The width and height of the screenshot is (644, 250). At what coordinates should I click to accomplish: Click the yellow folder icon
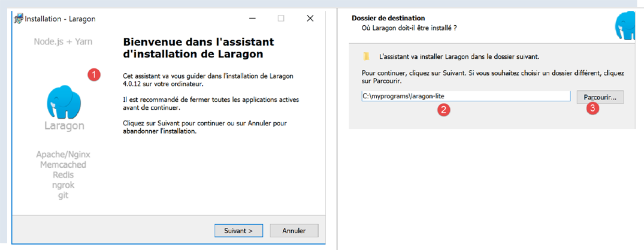pos(366,56)
